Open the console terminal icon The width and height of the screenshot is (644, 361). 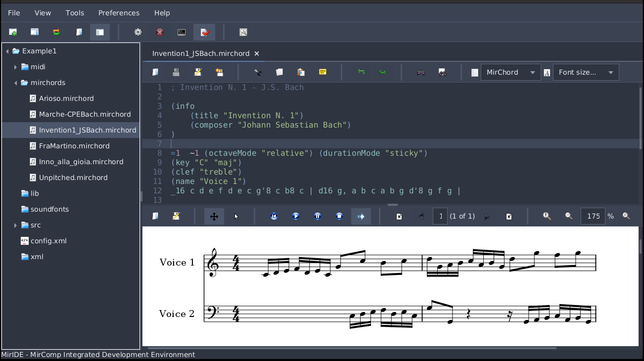[182, 32]
